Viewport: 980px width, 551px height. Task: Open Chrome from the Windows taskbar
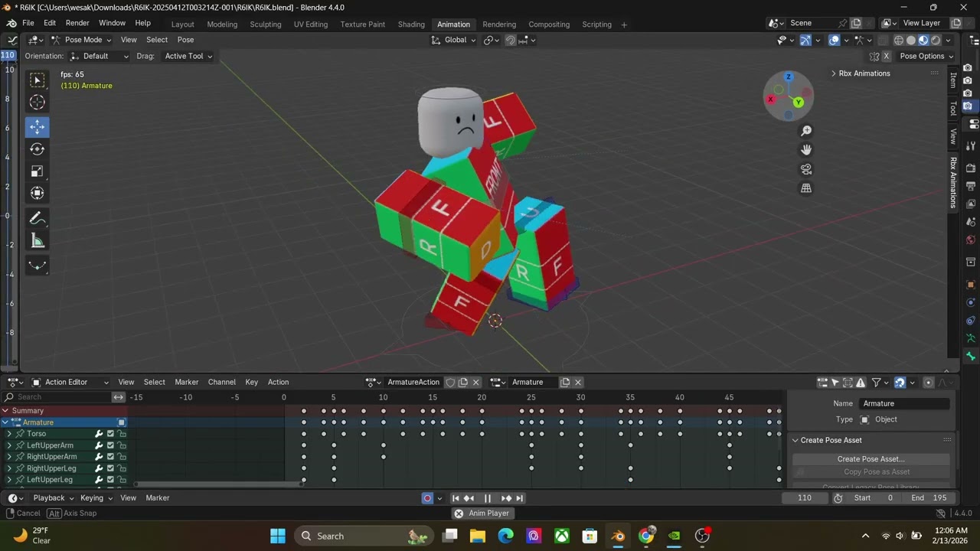[646, 536]
